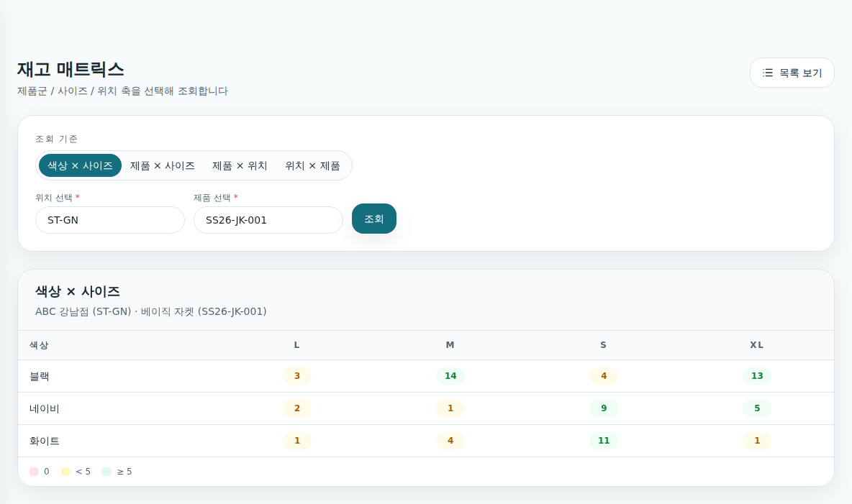This screenshot has width=852, height=504.
Task: Click the 블랙 color row label
Action: [x=39, y=376]
